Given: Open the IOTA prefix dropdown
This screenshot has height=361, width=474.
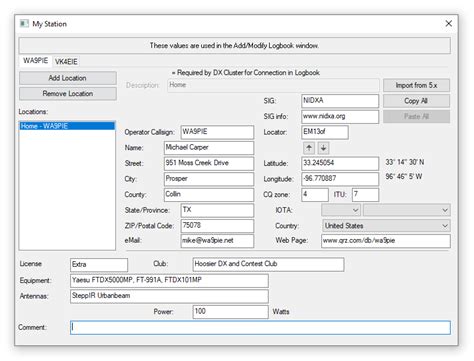Looking at the screenshot, I should pyautogui.click(x=341, y=210).
